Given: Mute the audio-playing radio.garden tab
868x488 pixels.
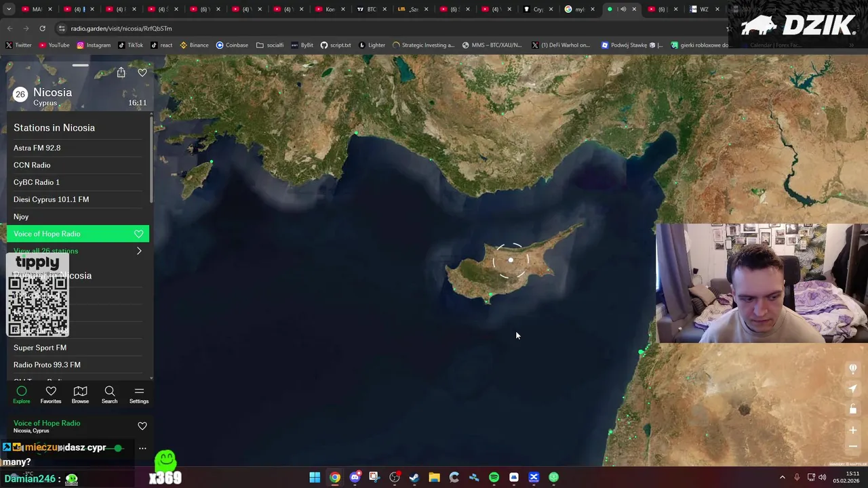Looking at the screenshot, I should [x=623, y=9].
